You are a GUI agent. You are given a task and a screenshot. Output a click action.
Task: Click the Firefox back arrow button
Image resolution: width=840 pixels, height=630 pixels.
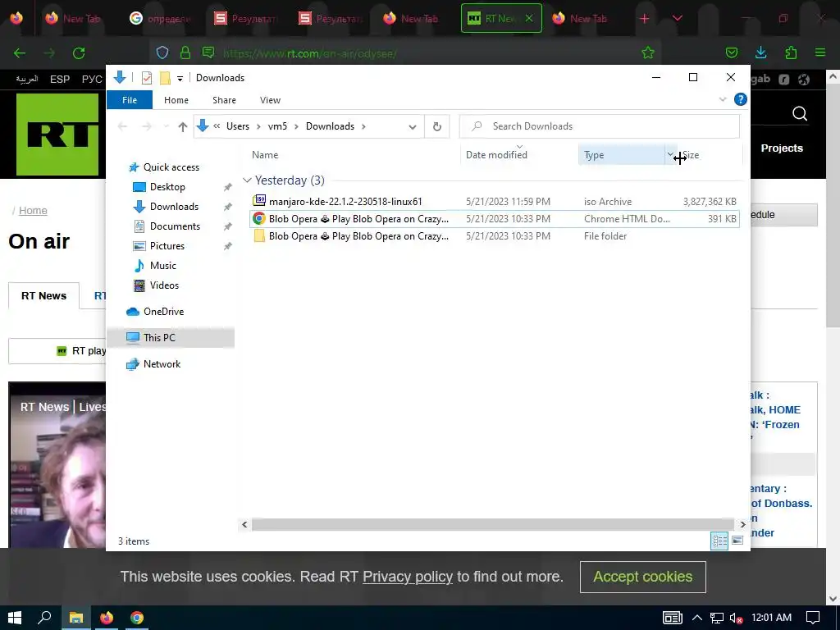(x=20, y=53)
